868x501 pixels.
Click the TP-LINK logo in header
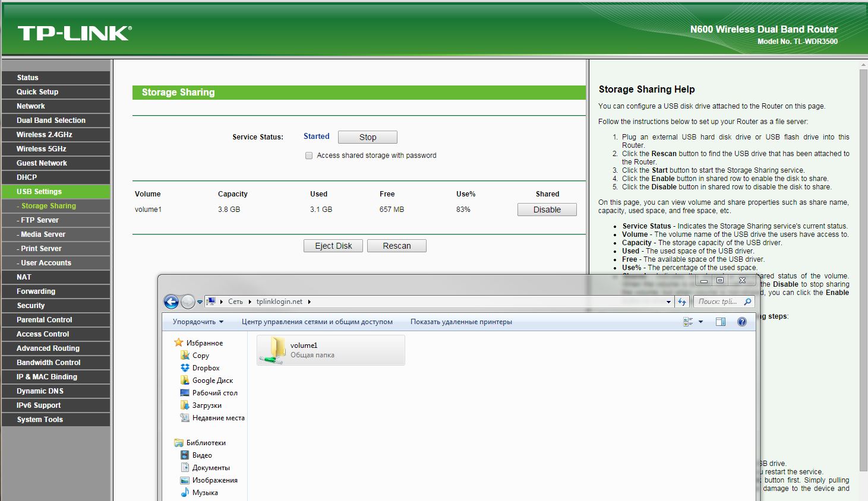(75, 33)
